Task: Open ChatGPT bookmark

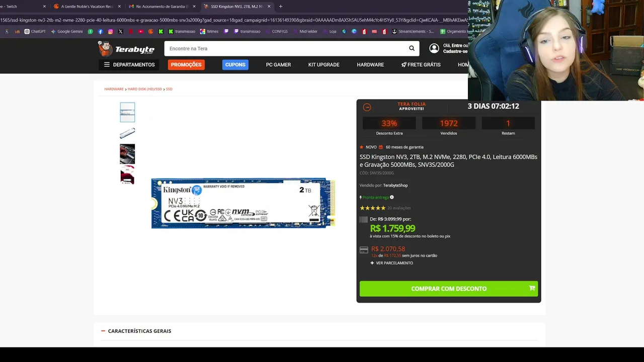Action: coord(35,31)
